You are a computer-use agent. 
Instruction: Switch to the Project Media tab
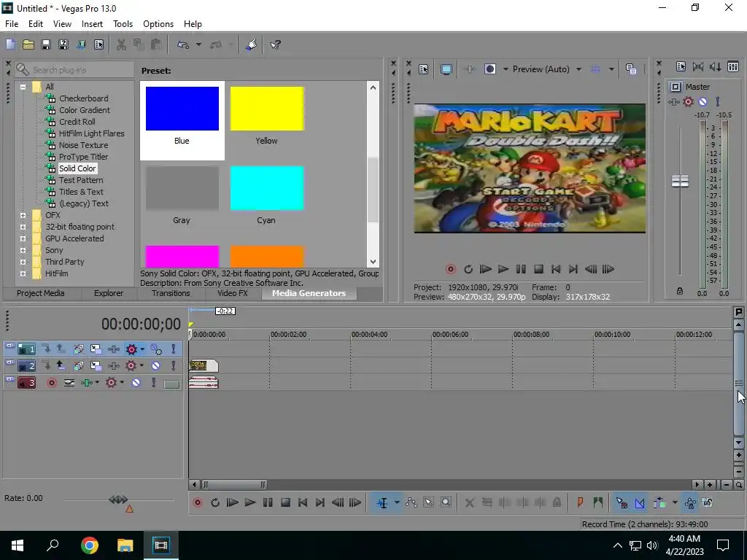(41, 293)
